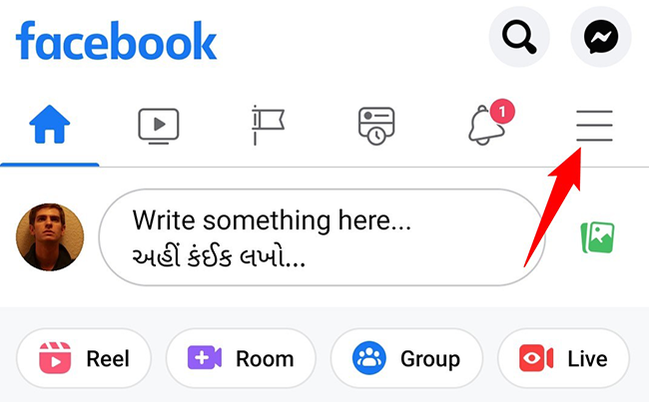
Task: Go to the Home feed tab
Action: point(50,124)
